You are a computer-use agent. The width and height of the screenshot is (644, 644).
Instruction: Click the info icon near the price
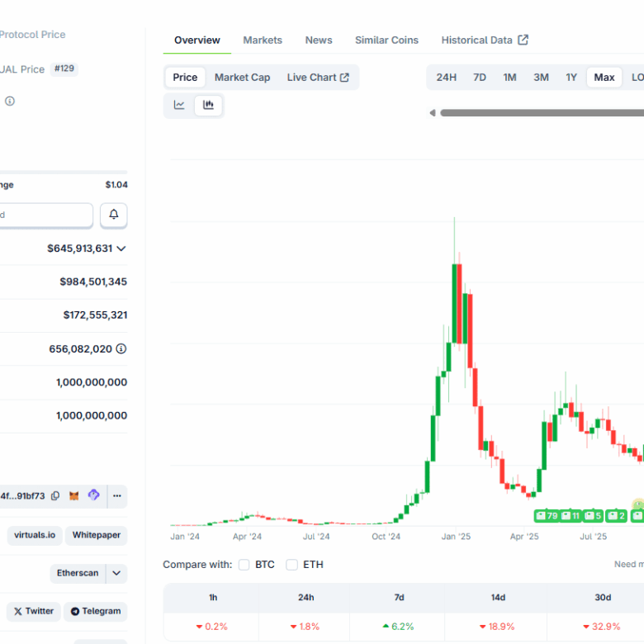(x=10, y=101)
